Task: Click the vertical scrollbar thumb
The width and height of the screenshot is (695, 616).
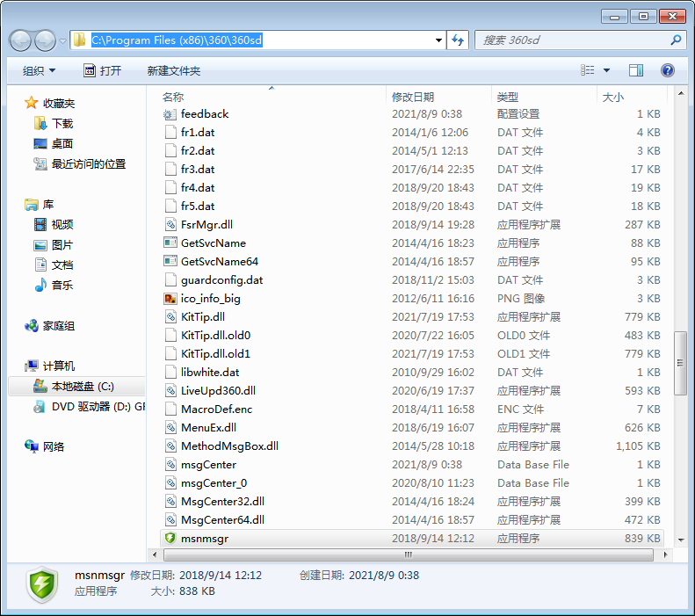Action: pos(680,363)
